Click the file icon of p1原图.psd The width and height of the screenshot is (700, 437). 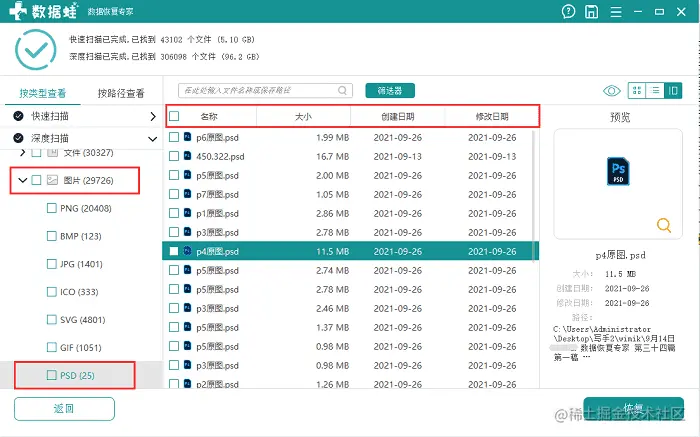188,213
